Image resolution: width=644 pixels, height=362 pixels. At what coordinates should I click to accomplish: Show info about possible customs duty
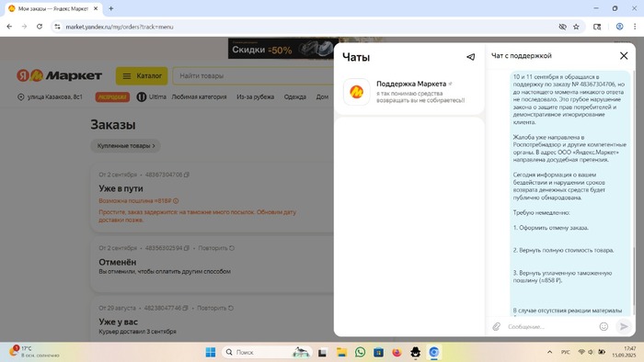[176, 201]
